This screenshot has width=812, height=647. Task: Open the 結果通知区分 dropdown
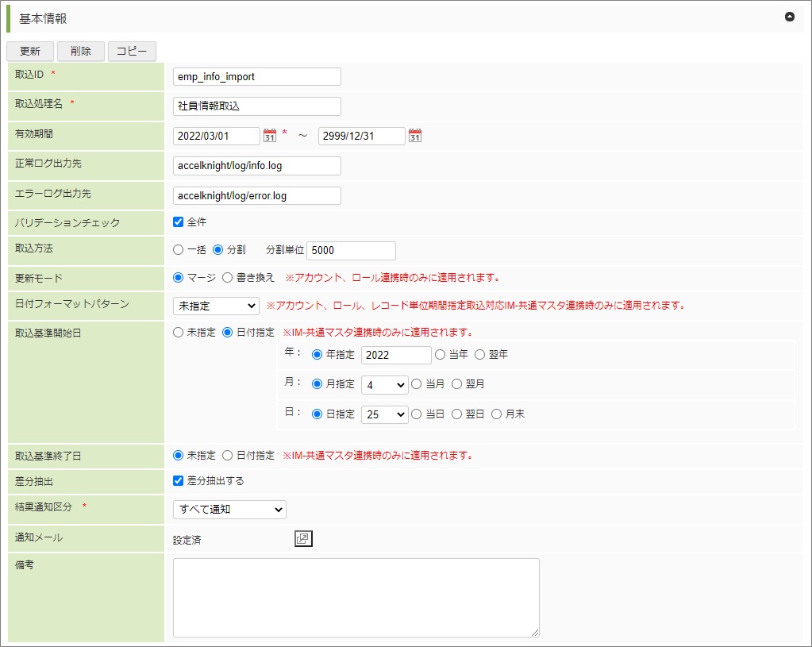[229, 509]
